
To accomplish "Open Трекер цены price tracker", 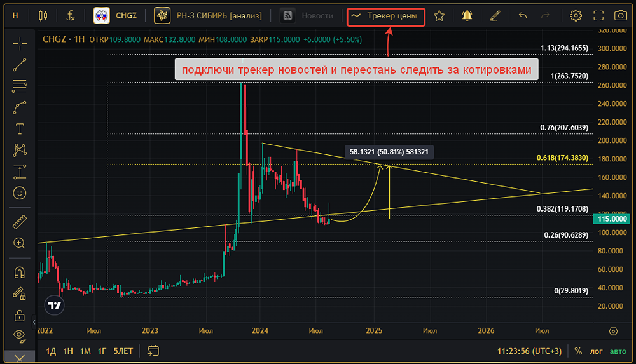I will click(386, 17).
